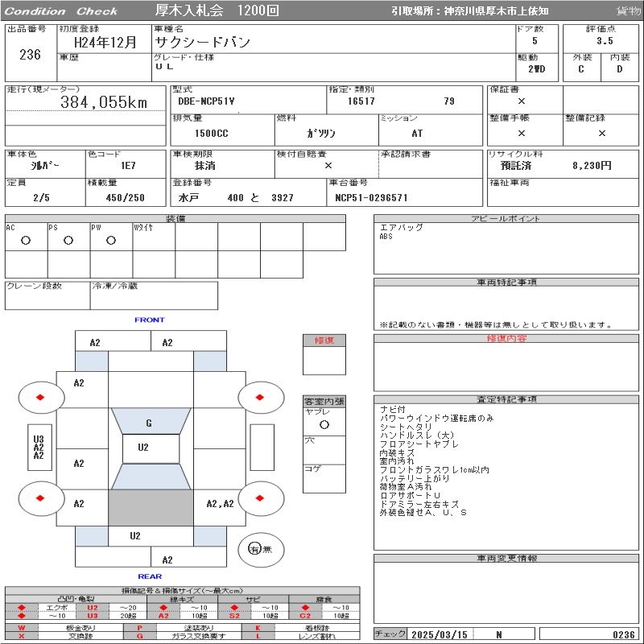Click the transmission value AT

click(x=417, y=133)
